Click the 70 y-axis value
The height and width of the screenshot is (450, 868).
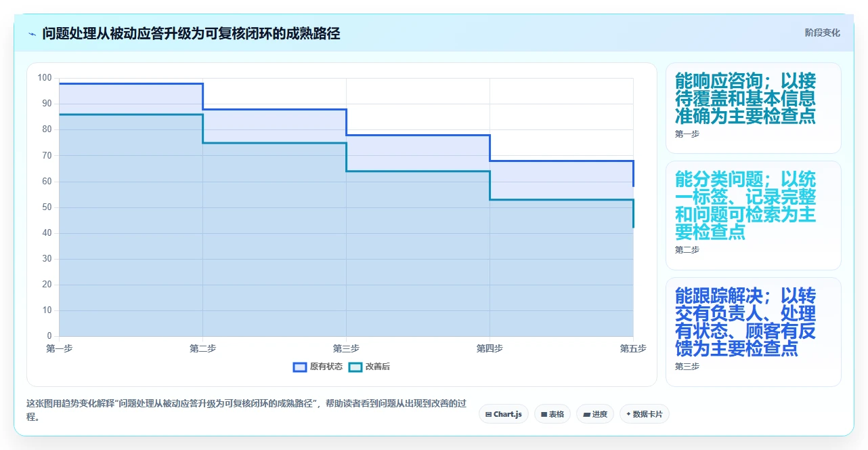(x=47, y=156)
